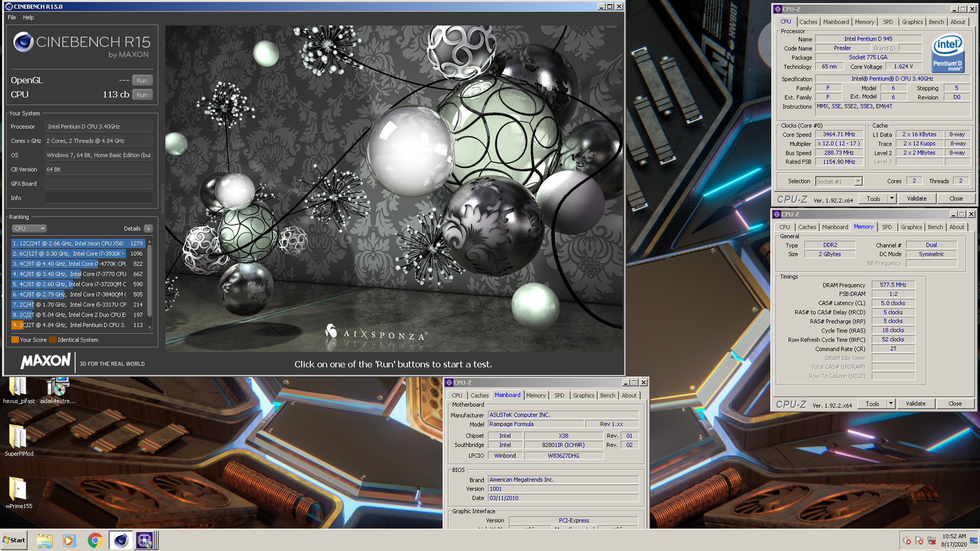Viewport: 980px width, 551px height.
Task: Switch to Mainboard tab in top CPU-Z window
Action: pyautogui.click(x=836, y=22)
